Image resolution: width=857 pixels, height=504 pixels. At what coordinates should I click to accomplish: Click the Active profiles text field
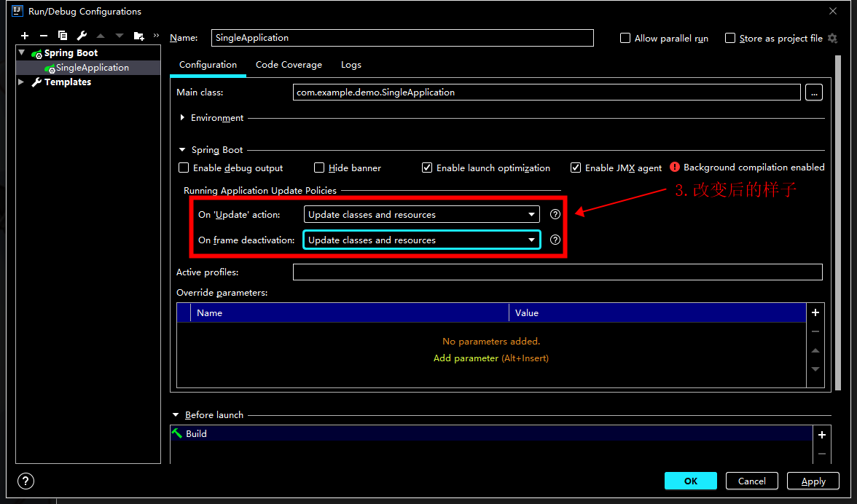pos(557,272)
